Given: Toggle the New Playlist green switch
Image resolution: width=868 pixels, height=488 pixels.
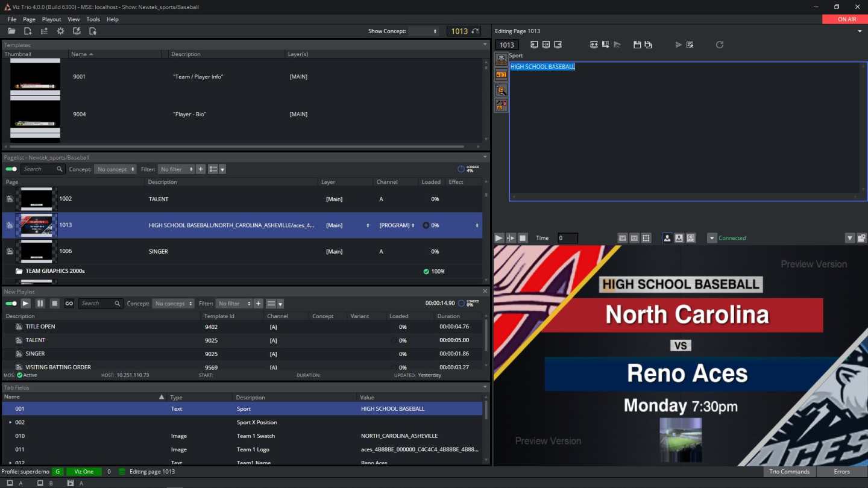Looking at the screenshot, I should click(x=11, y=304).
